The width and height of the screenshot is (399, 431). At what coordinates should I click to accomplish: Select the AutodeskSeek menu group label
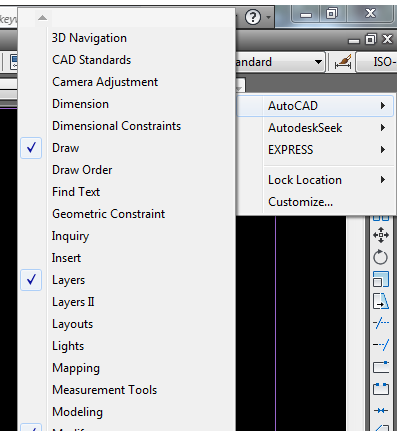[x=305, y=128]
